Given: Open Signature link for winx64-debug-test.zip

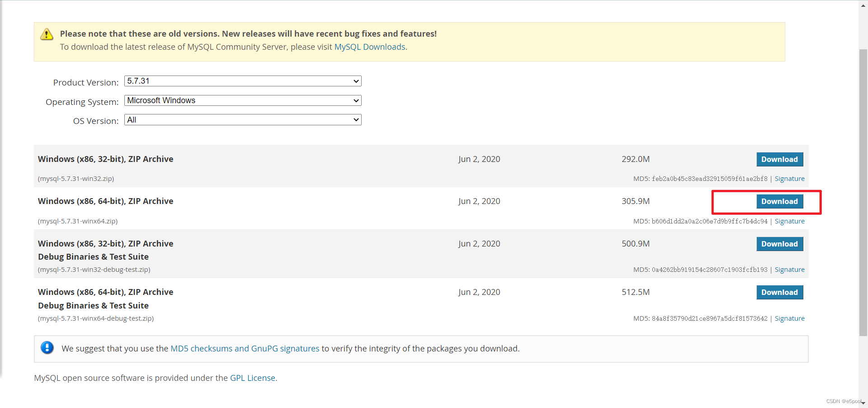Looking at the screenshot, I should click(x=789, y=318).
